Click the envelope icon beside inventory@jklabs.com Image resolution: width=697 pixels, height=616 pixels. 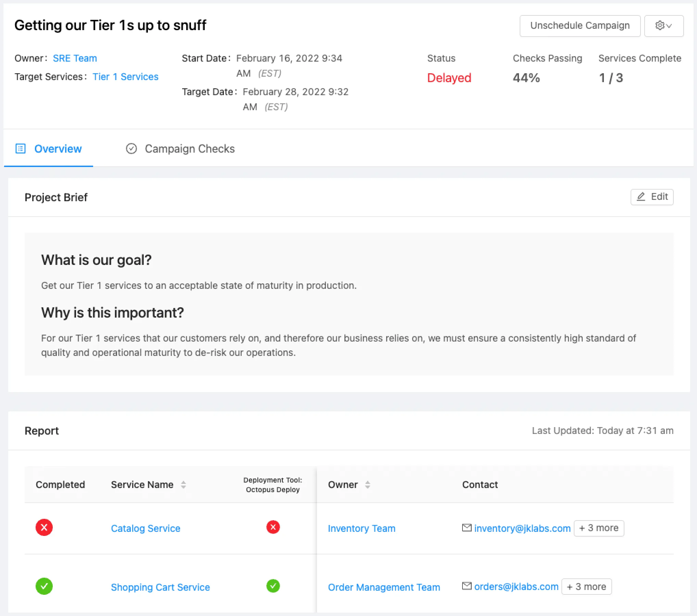click(x=467, y=528)
